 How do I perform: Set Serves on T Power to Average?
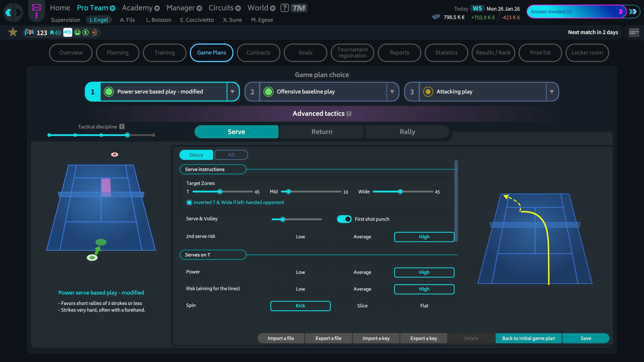coord(362,272)
